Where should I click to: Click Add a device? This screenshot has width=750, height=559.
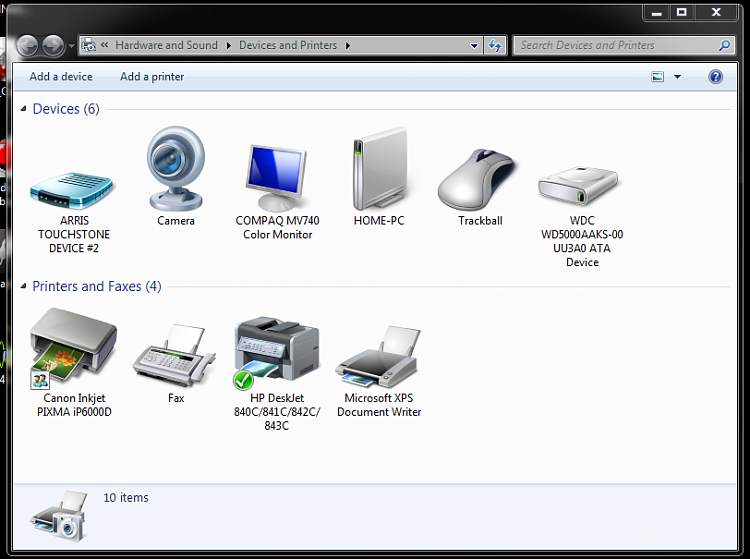(x=61, y=77)
